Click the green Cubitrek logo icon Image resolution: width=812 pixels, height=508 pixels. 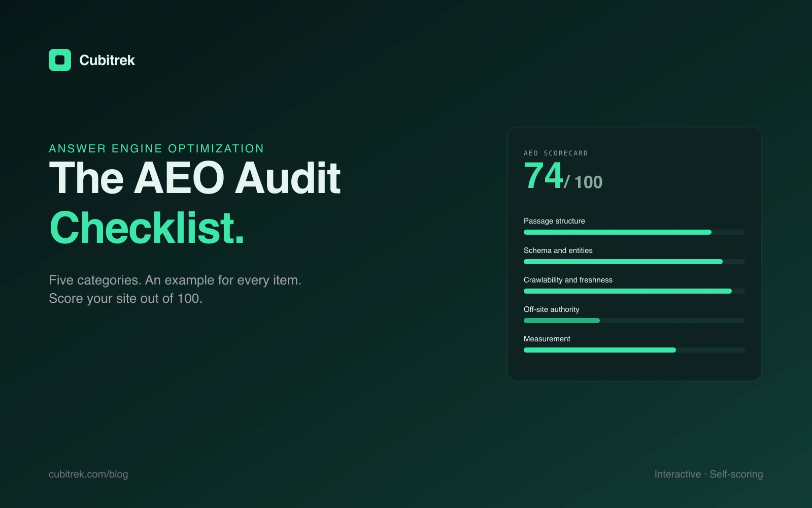(60, 60)
